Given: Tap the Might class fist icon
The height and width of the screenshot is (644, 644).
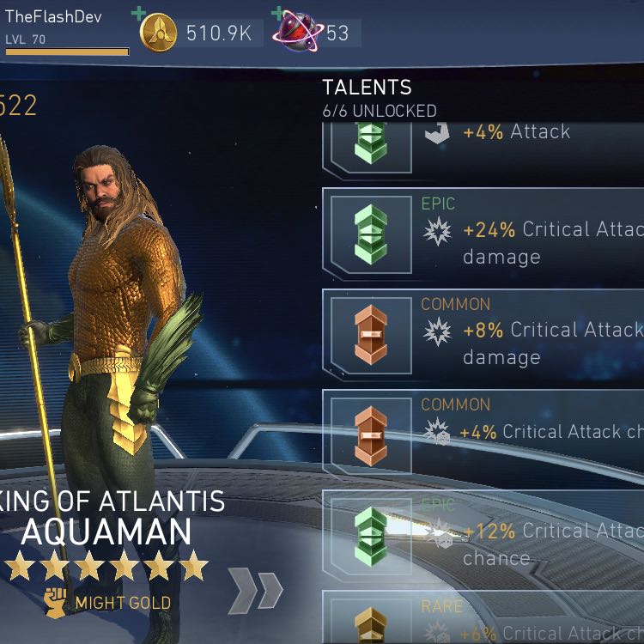Looking at the screenshot, I should (55, 603).
